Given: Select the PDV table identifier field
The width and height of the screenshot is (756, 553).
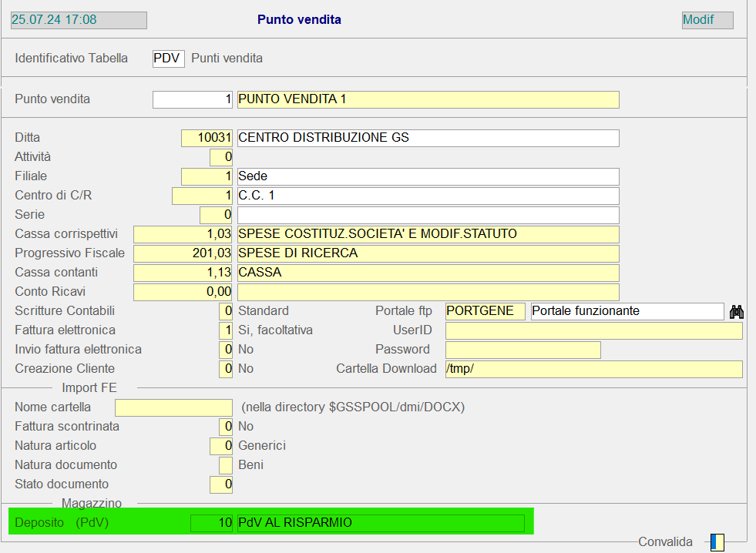Looking at the screenshot, I should pyautogui.click(x=168, y=59).
